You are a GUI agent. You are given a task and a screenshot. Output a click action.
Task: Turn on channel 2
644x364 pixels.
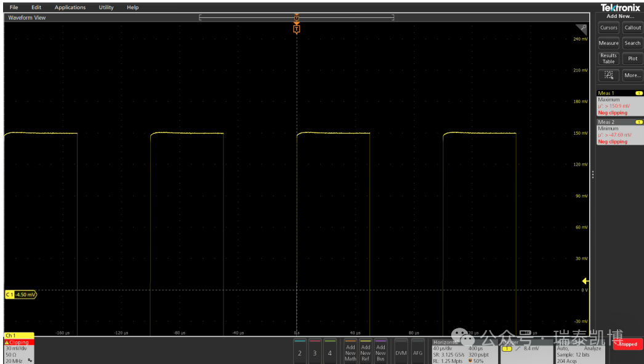tap(300, 352)
